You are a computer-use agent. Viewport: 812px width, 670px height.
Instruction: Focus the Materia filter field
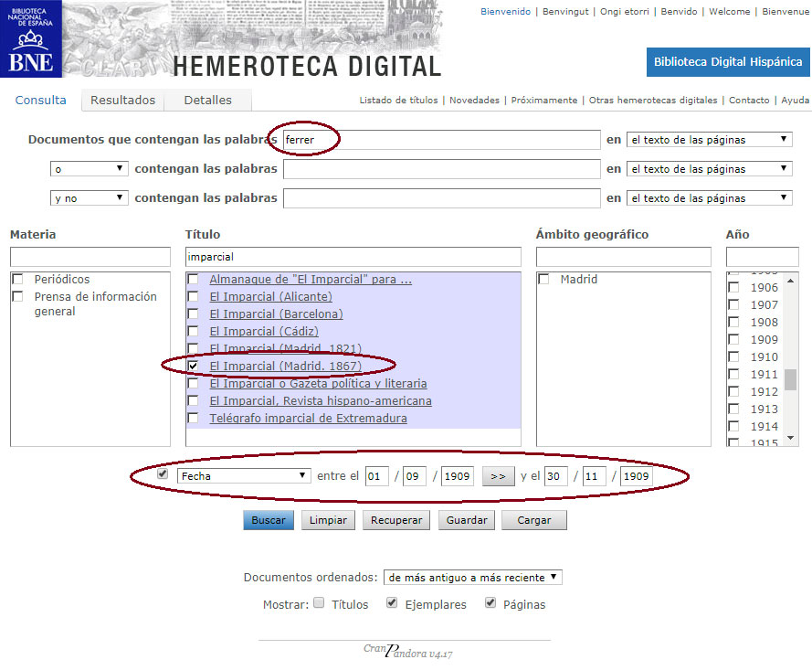[90, 257]
